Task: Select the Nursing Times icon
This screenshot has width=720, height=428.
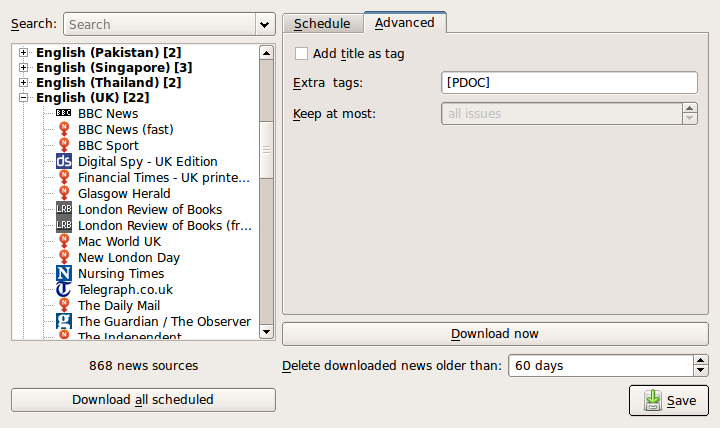Action: 64,273
